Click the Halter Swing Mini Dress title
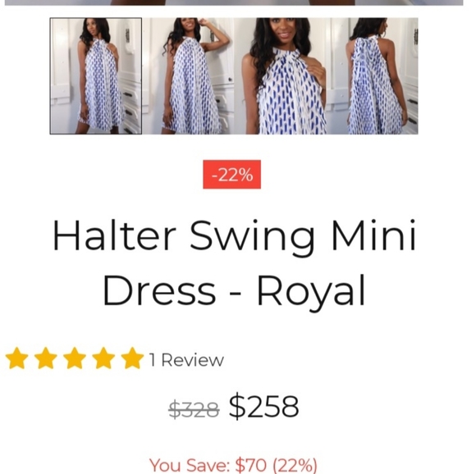 (234, 262)
